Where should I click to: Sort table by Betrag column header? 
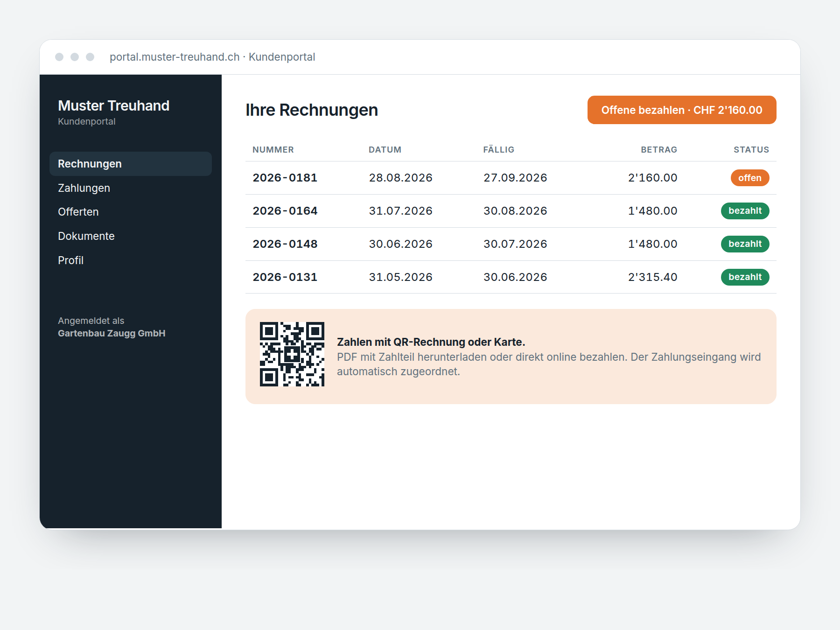[x=659, y=150]
